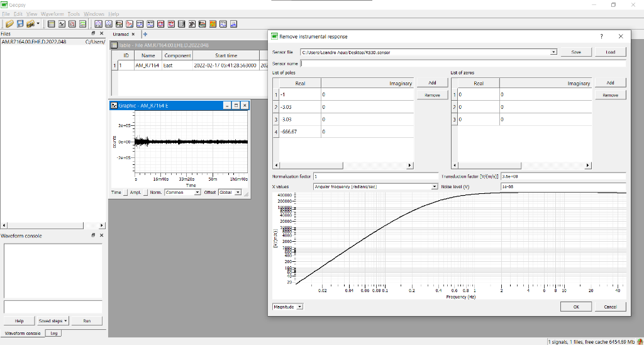Click the graphic waveform view toolbar icon

[62, 24]
